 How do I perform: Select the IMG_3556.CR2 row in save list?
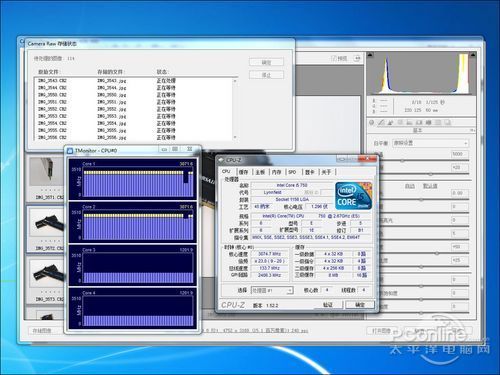133,137
